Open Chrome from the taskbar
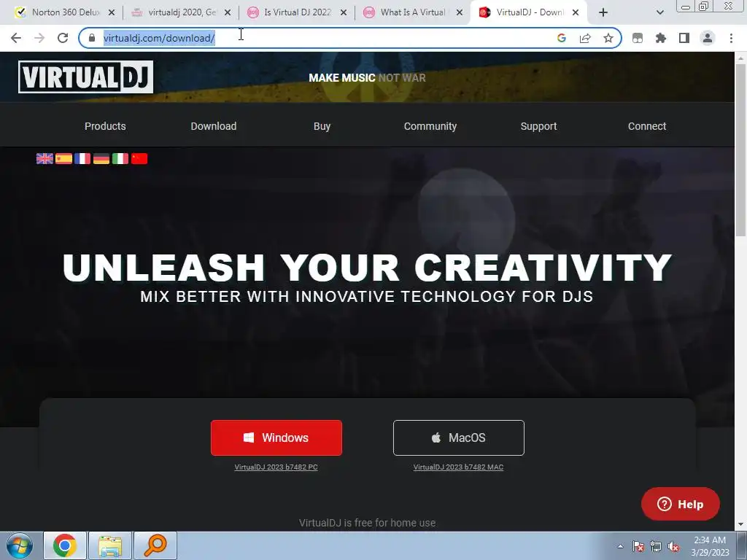The width and height of the screenshot is (747, 560). (x=65, y=545)
